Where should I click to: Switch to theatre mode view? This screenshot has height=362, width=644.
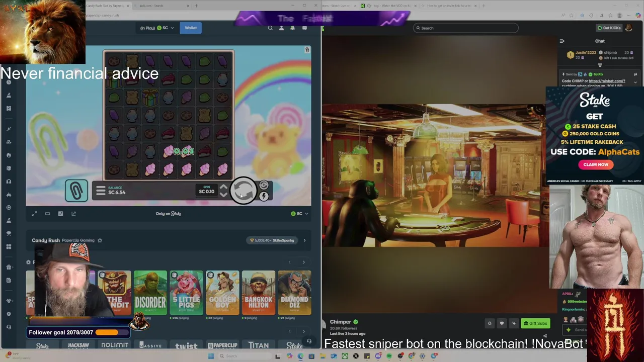(47, 214)
